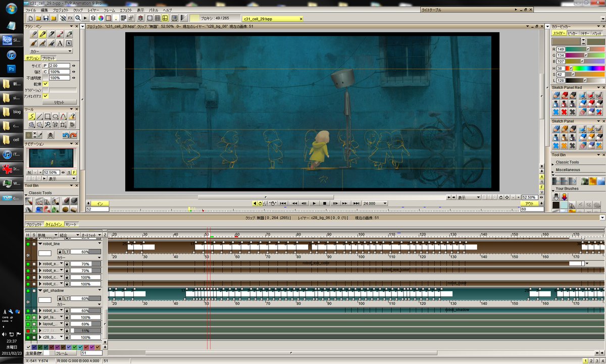
Task: Click the save floppy icon in toolbar
Action: click(x=46, y=18)
